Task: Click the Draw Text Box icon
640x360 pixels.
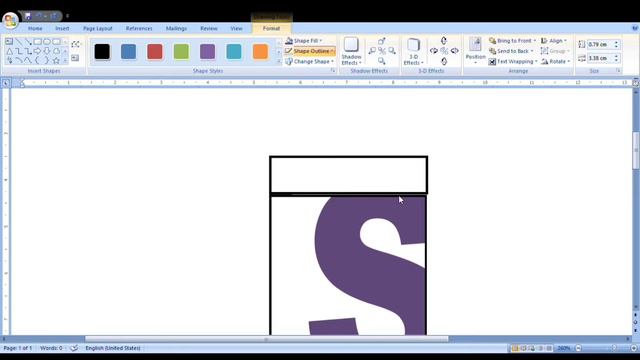Action: (x=76, y=58)
